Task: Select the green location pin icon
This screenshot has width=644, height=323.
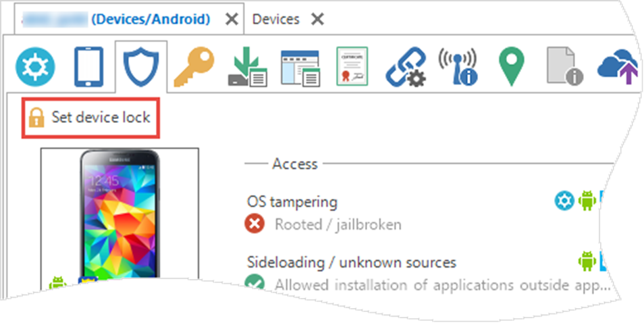Action: (511, 67)
